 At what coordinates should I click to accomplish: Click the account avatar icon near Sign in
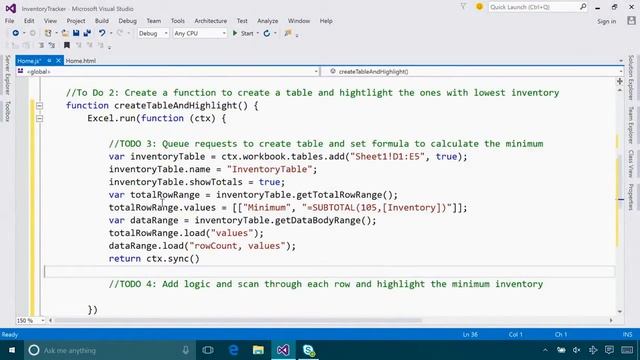point(631,20)
